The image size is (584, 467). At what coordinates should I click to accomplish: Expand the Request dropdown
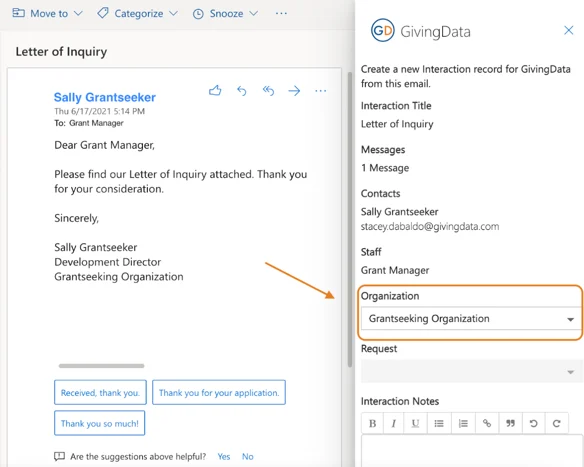pos(471,371)
